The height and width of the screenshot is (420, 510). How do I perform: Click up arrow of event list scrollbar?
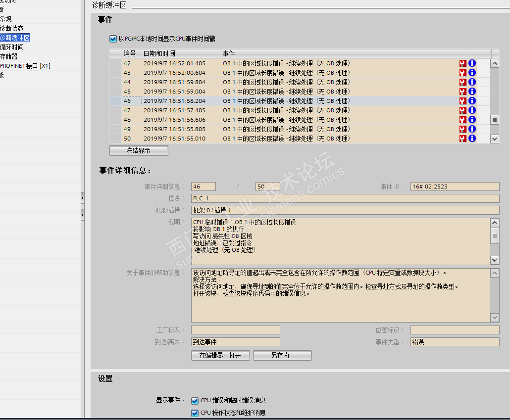(x=495, y=63)
